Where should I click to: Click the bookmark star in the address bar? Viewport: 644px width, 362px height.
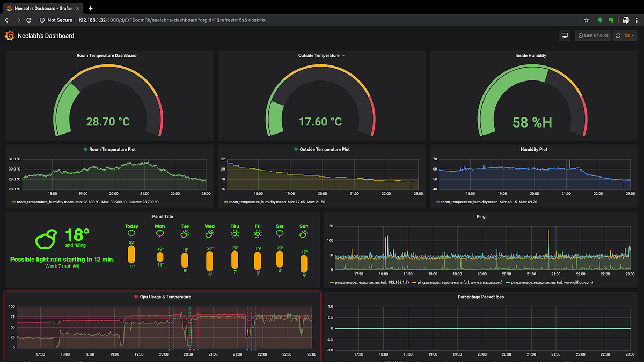[586, 20]
